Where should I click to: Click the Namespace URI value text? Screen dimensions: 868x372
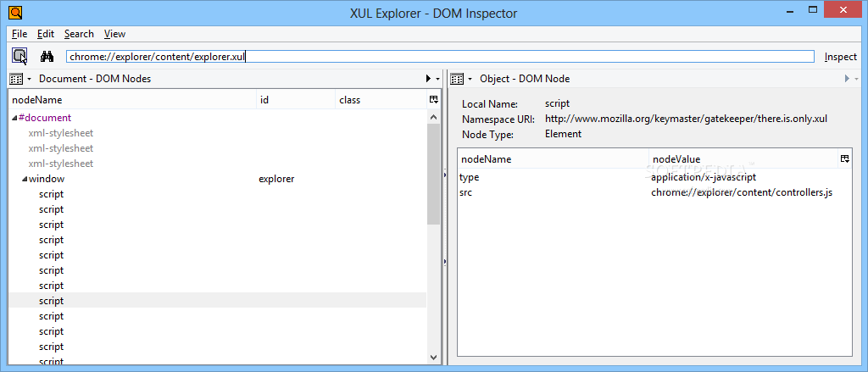click(x=686, y=119)
